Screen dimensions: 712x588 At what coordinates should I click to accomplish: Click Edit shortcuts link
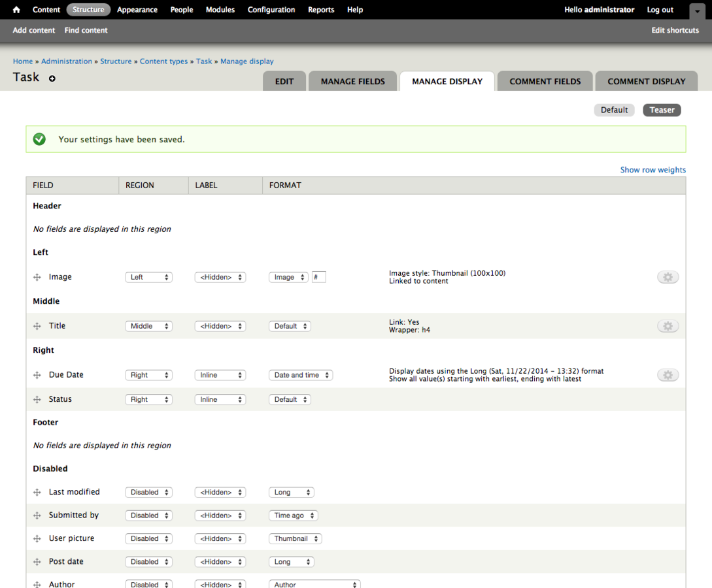coord(675,31)
